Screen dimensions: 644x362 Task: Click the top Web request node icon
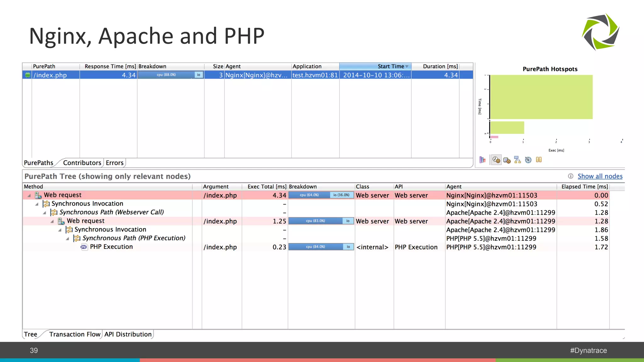(38, 195)
